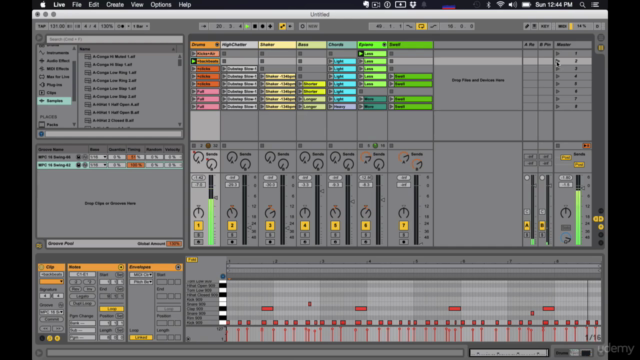This screenshot has width=640, height=360.
Task: Click the Dupl. Loop button
Action: click(x=82, y=304)
